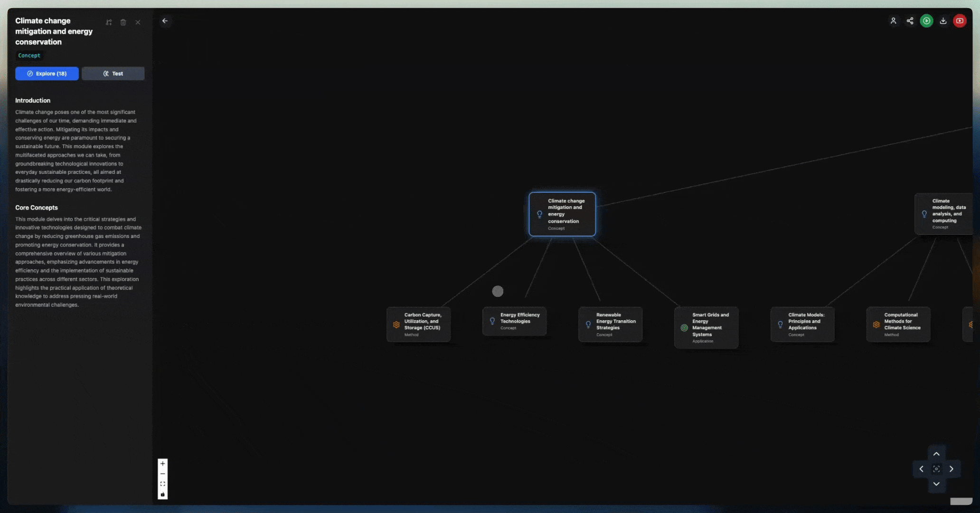Click the share icon
Image resolution: width=980 pixels, height=513 pixels.
[x=910, y=21]
